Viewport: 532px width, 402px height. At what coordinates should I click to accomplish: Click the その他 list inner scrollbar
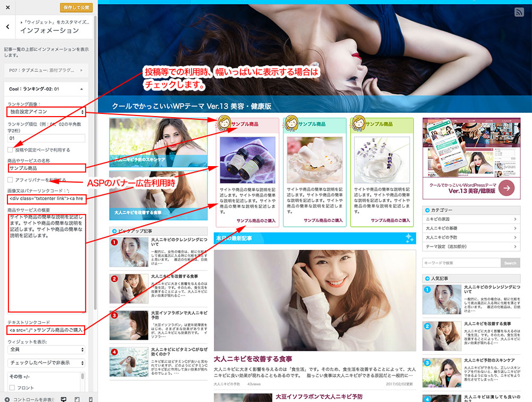(82, 376)
